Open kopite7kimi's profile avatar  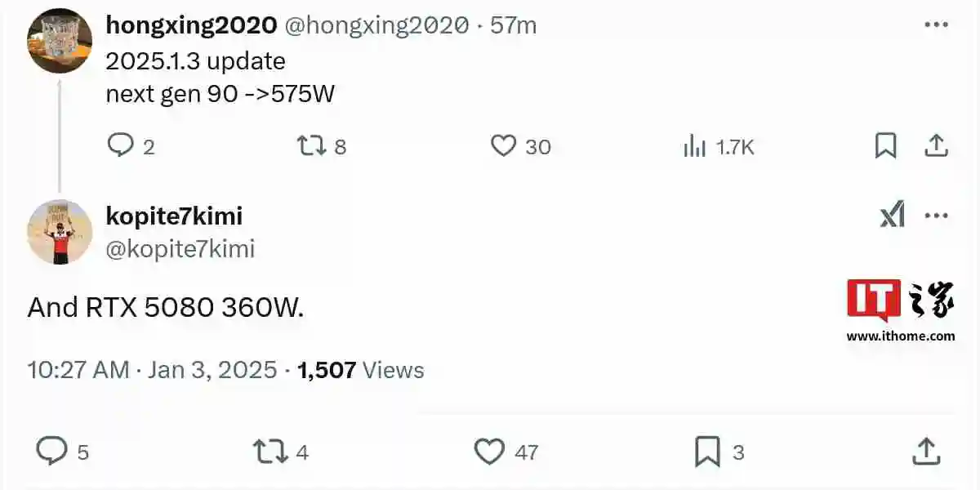point(60,232)
